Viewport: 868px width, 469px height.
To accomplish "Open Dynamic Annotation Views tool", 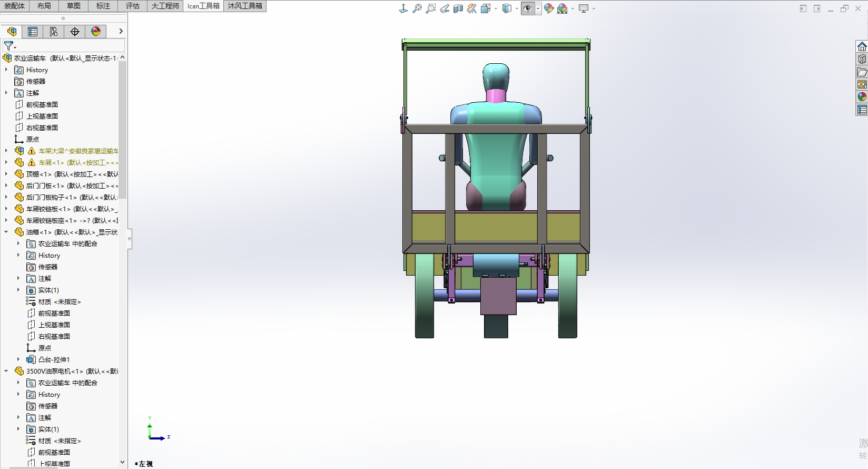I will [472, 8].
